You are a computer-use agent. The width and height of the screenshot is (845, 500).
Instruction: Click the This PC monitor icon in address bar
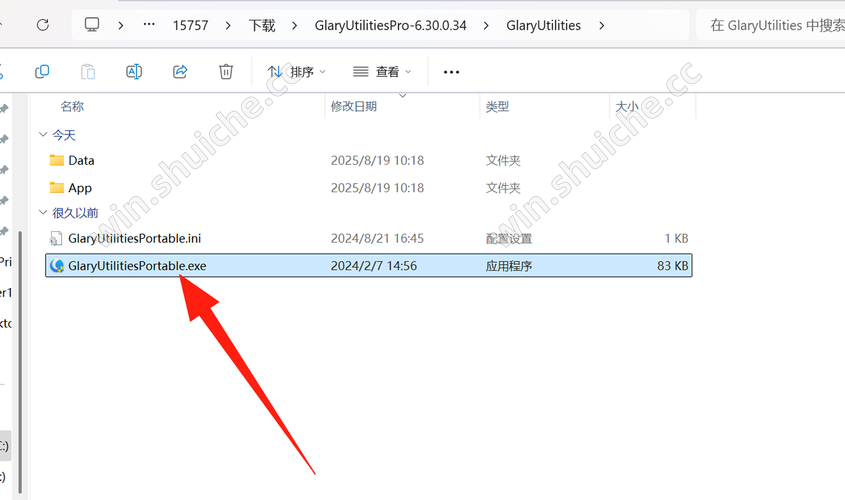pyautogui.click(x=92, y=25)
